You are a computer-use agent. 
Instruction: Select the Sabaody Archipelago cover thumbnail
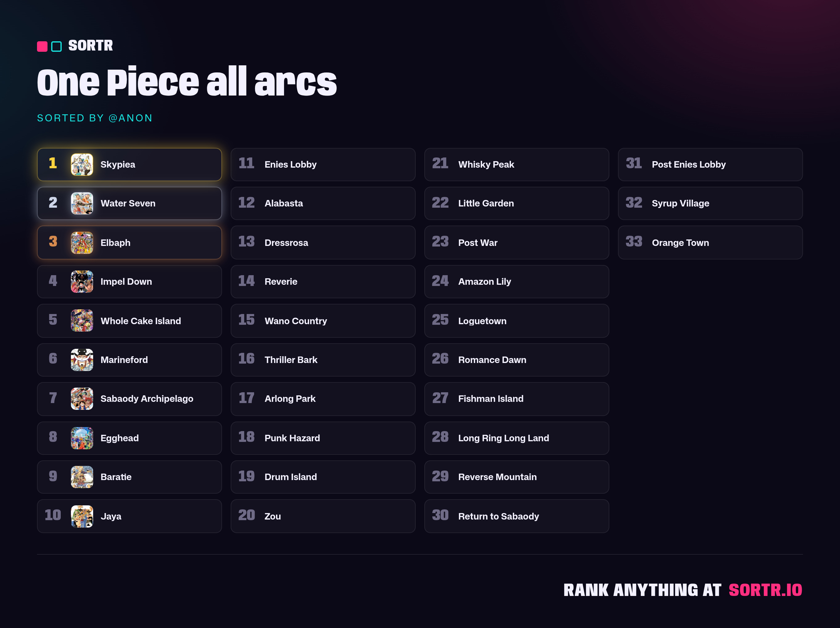pyautogui.click(x=82, y=399)
